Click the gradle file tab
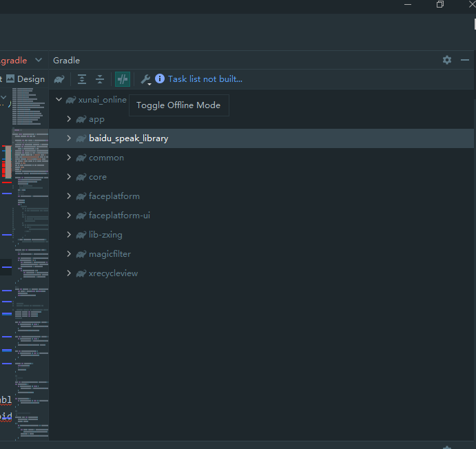Image resolution: width=476 pixels, height=449 pixels. (x=14, y=61)
